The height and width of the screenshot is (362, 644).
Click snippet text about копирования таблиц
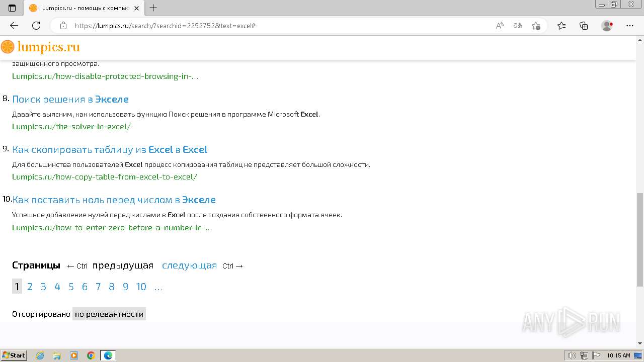pos(191,164)
